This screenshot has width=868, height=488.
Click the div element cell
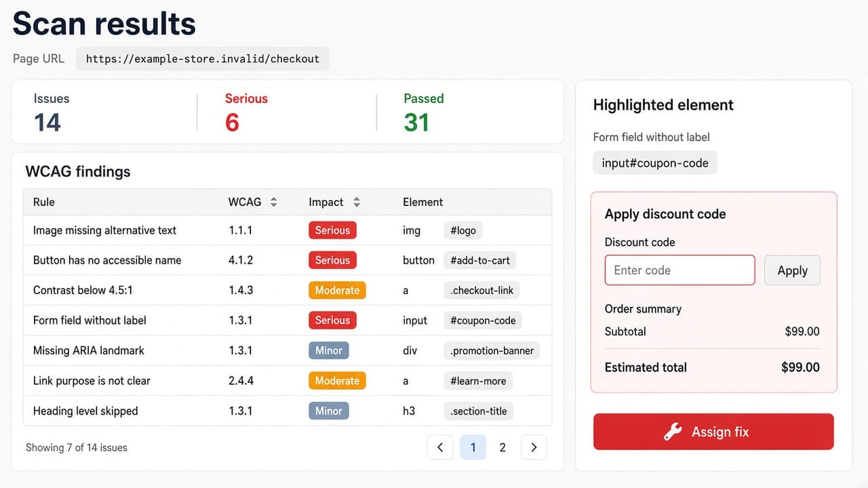tap(410, 350)
